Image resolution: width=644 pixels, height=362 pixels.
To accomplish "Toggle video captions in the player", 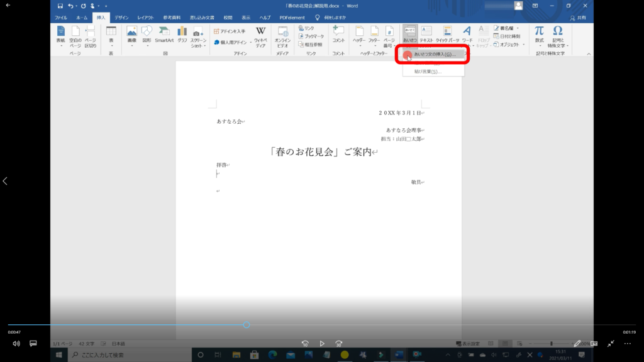I will [x=33, y=344].
